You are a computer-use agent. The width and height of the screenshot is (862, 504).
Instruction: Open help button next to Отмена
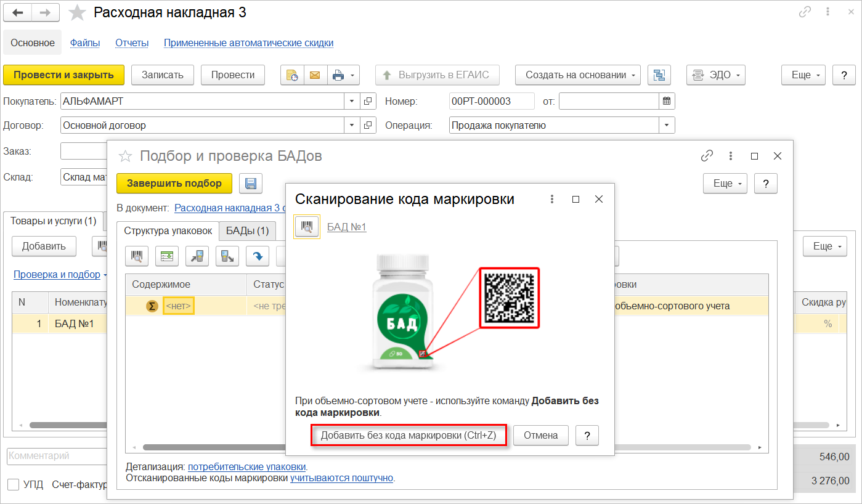pyautogui.click(x=587, y=436)
